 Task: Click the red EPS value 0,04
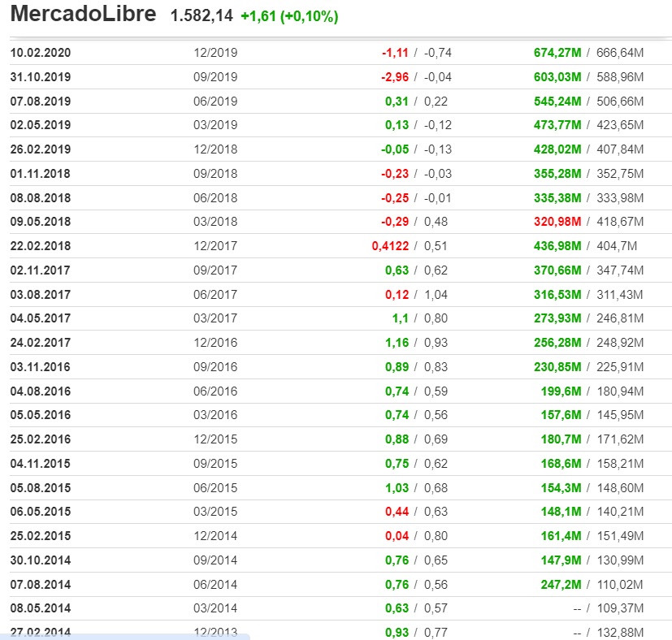397,536
